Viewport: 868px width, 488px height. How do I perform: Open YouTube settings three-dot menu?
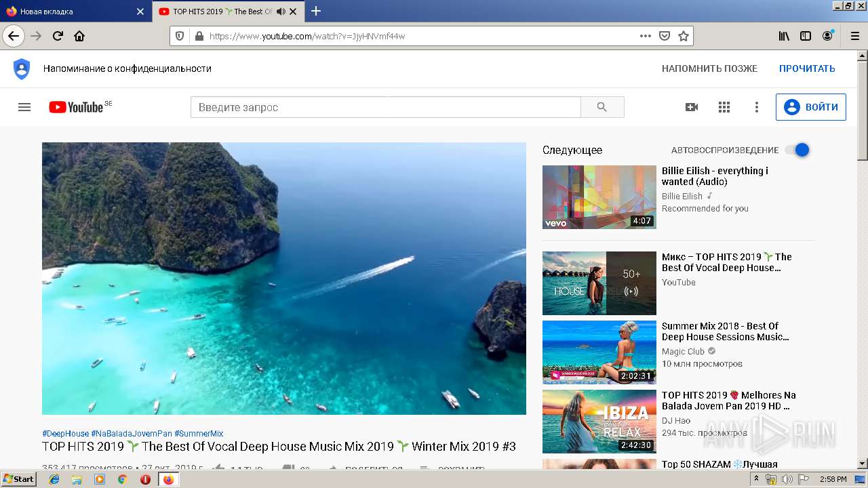point(757,107)
